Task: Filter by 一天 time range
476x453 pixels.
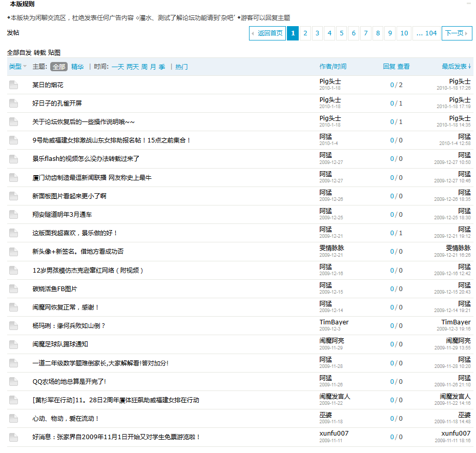Action: point(118,67)
